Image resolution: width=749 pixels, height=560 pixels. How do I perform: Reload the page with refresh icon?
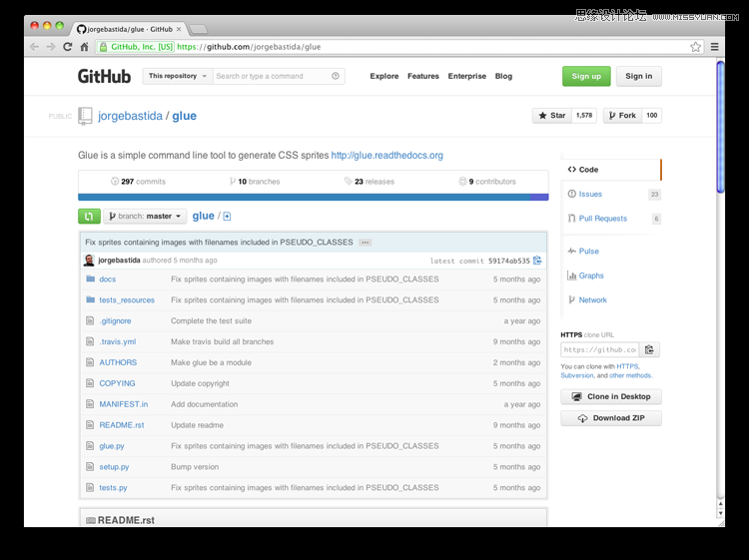67,47
